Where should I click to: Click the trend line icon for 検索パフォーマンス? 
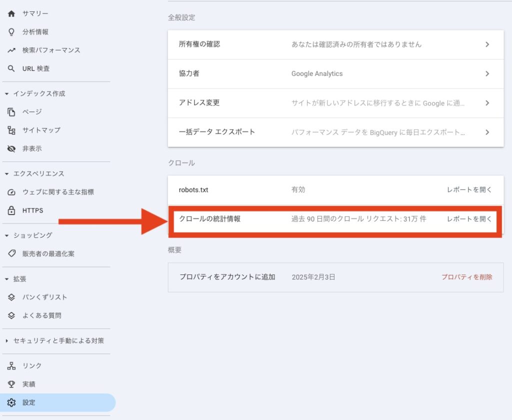point(11,50)
